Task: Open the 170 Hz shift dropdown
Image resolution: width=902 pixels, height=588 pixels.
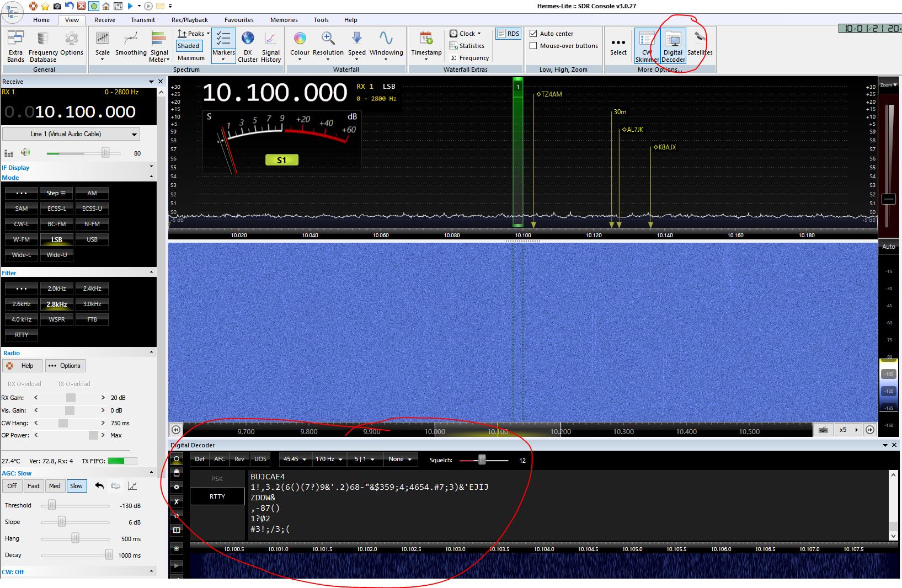Action: 329,459
